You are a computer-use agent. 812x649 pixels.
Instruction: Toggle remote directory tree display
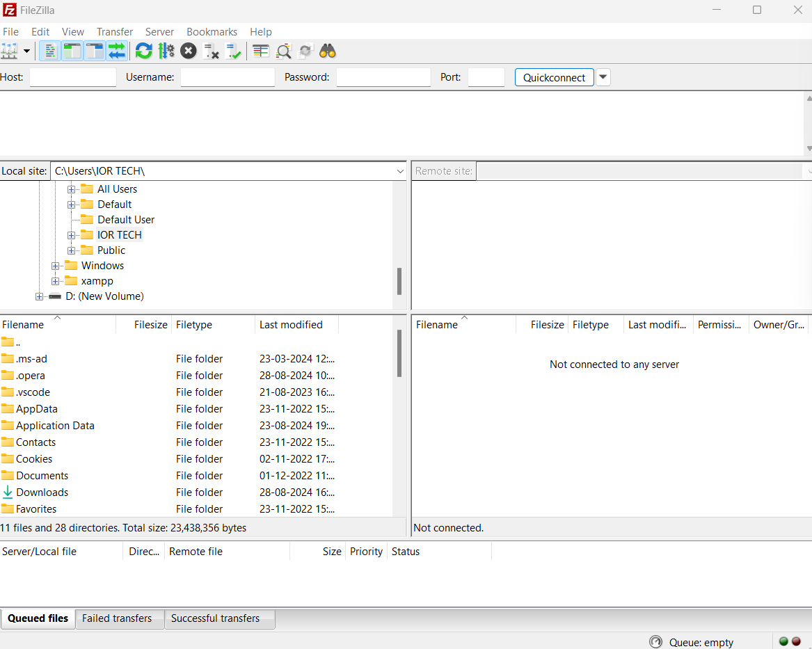pos(95,51)
